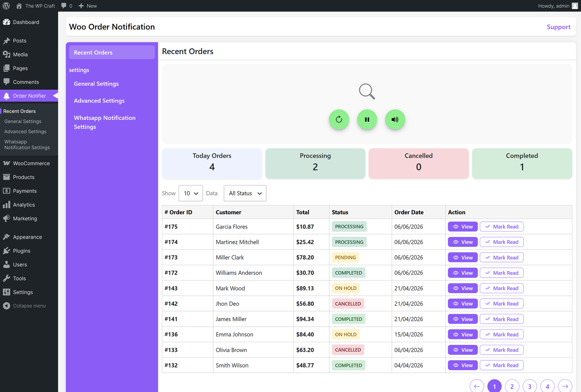View order #172 from Williams Anderson
This screenshot has height=392, width=581.
point(463,273)
